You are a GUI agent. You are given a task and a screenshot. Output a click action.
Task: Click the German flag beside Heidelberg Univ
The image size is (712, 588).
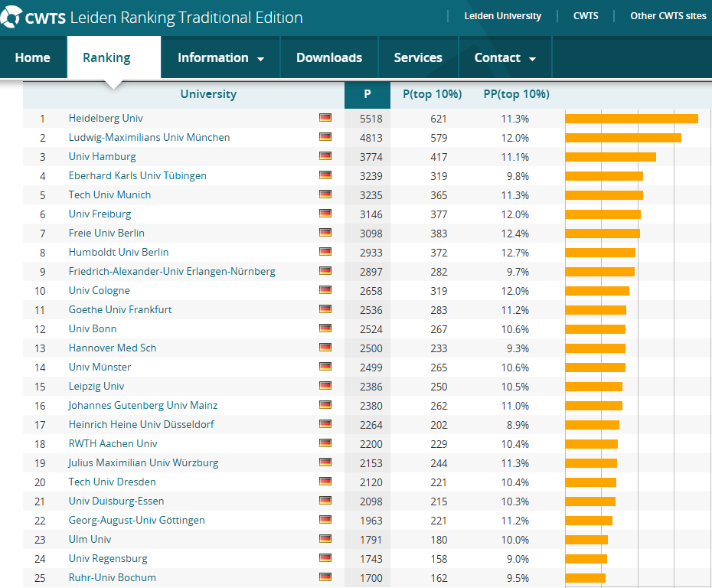point(325,118)
